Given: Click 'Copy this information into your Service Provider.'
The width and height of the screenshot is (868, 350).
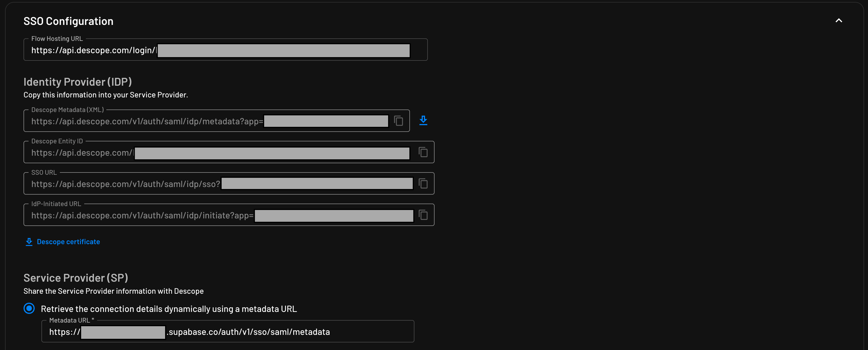Looking at the screenshot, I should [x=106, y=95].
